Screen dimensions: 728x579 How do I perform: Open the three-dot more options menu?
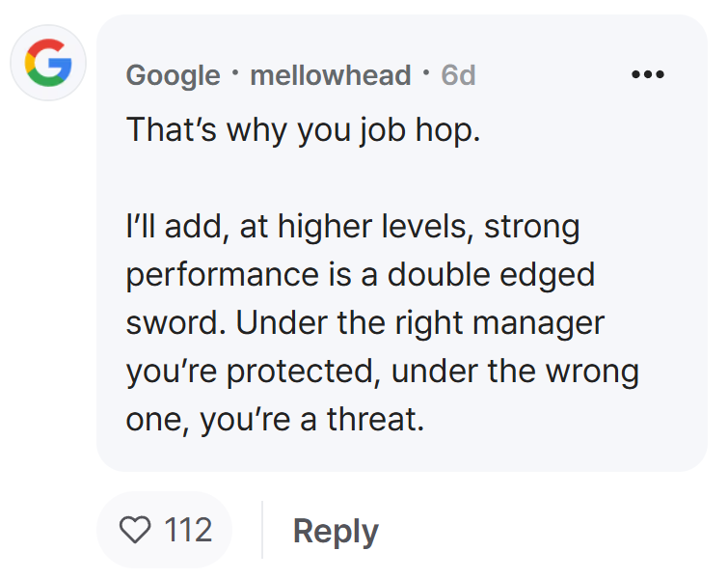point(648,74)
